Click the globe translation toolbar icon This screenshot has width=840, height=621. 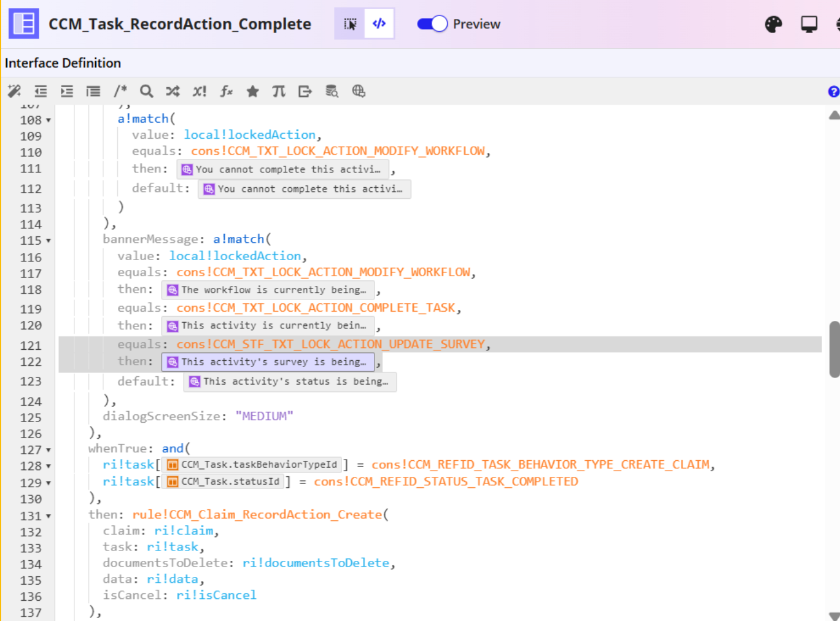click(359, 91)
